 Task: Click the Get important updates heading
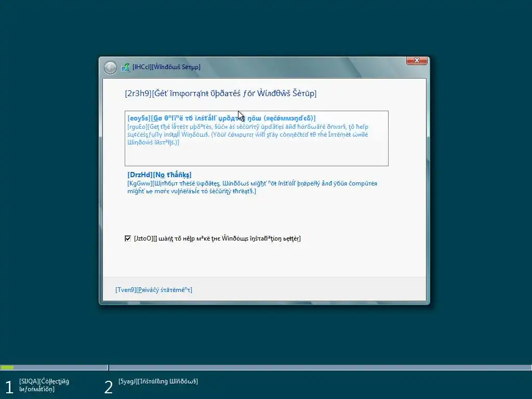pos(220,94)
